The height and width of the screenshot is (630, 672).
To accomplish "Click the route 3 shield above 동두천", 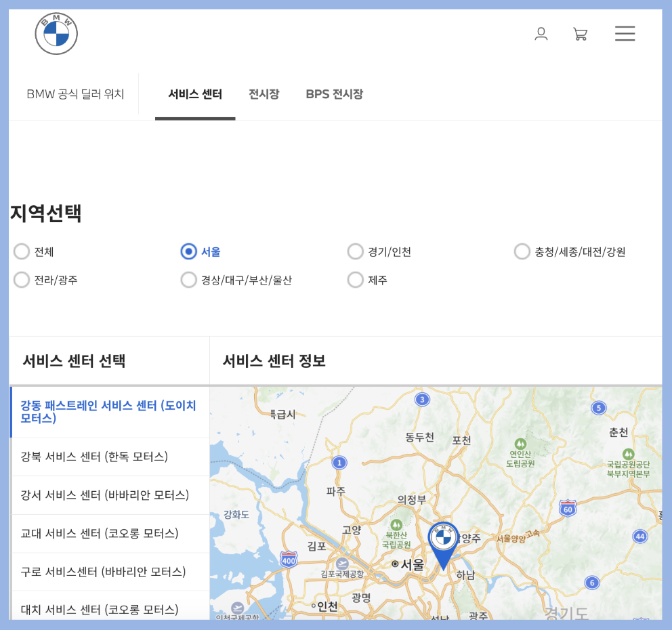I will (x=422, y=400).
